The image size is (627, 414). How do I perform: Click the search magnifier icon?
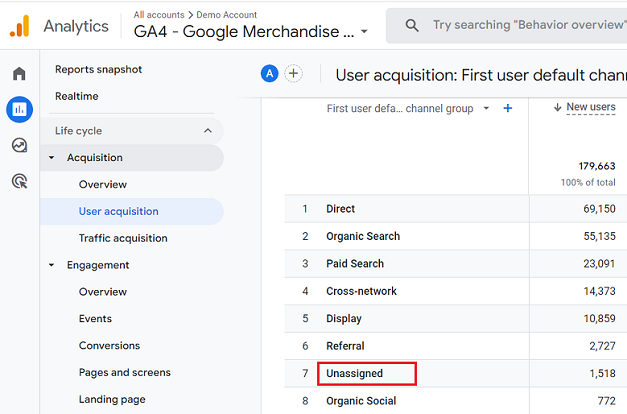pos(411,25)
